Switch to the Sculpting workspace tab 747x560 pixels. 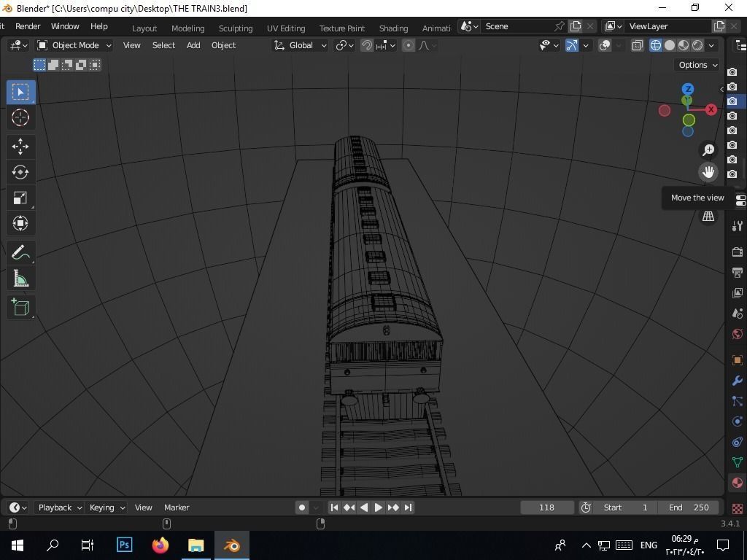tap(236, 28)
